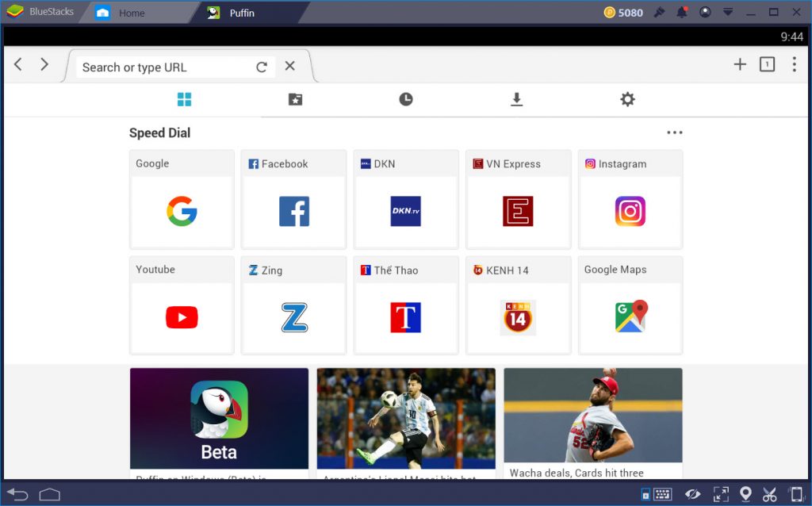Open the Puffin three-dot overflow menu
Screen dimensions: 812x506
coord(794,64)
